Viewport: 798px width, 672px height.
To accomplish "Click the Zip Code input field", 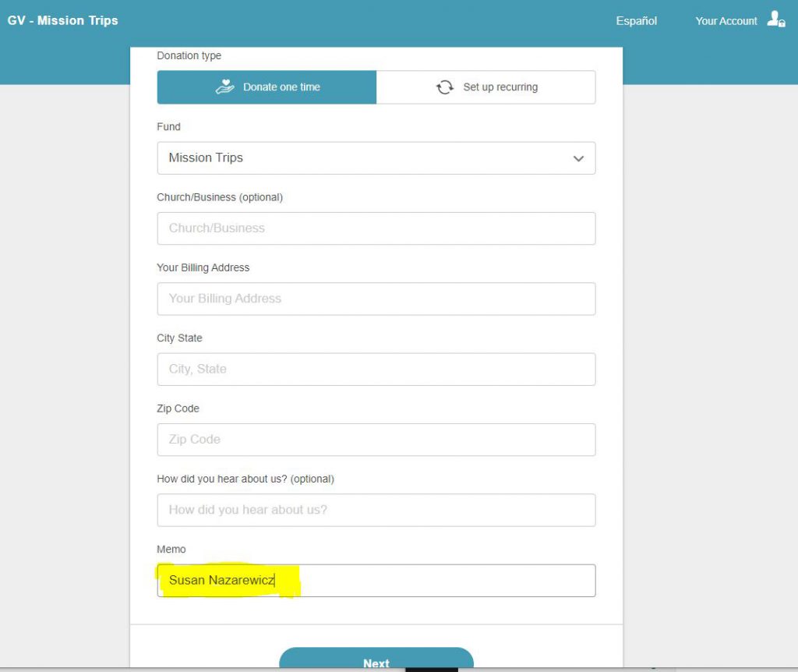I will (376, 440).
